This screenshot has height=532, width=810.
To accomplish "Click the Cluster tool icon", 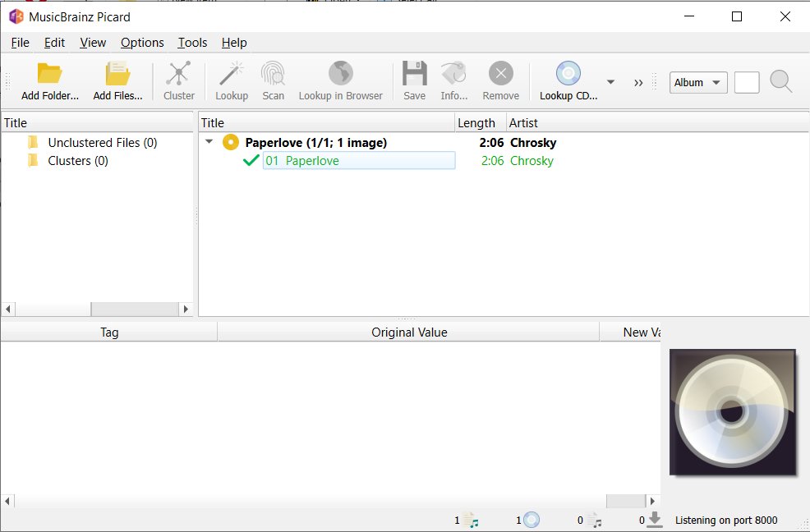I will click(179, 74).
